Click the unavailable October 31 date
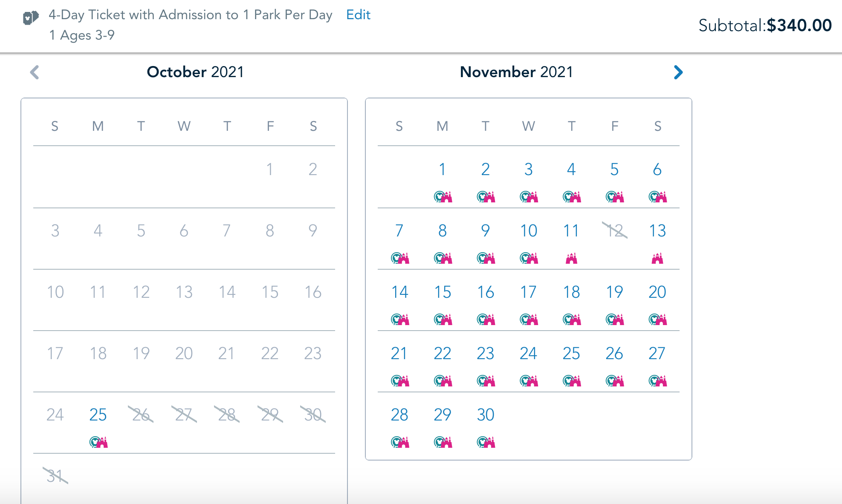The image size is (842, 504). 55,476
